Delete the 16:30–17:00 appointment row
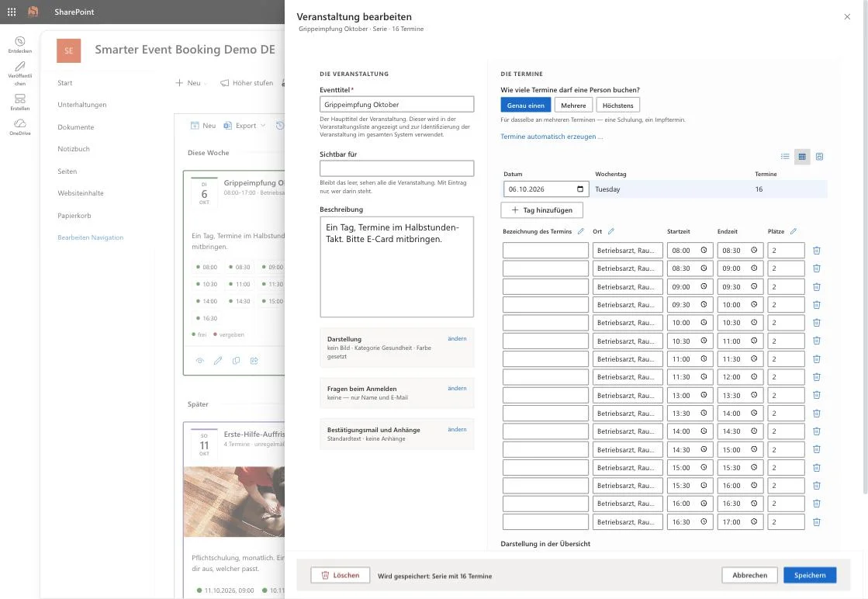This screenshot has width=868, height=599. coord(817,522)
